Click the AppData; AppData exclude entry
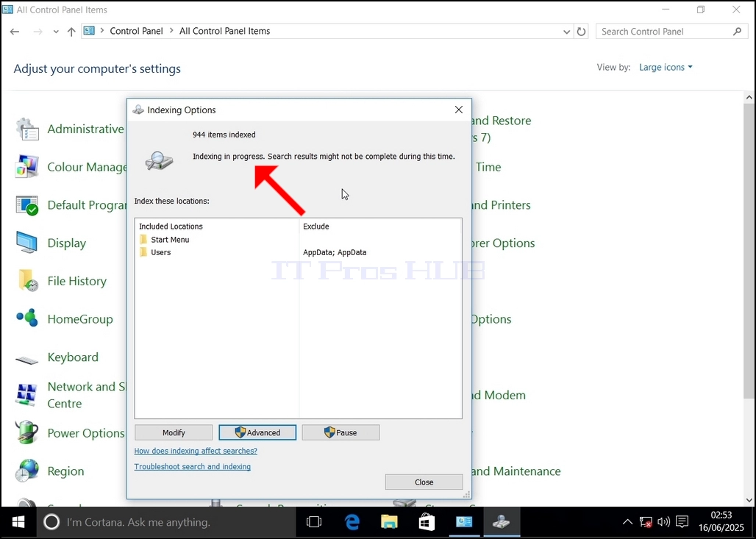Screen dimensions: 756x539 [x=335, y=252]
